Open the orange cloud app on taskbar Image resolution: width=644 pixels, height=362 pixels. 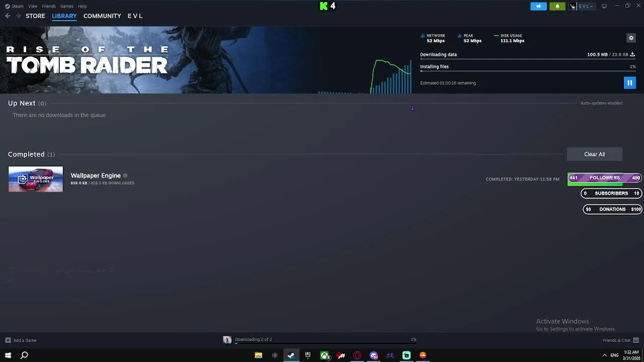pos(423,355)
